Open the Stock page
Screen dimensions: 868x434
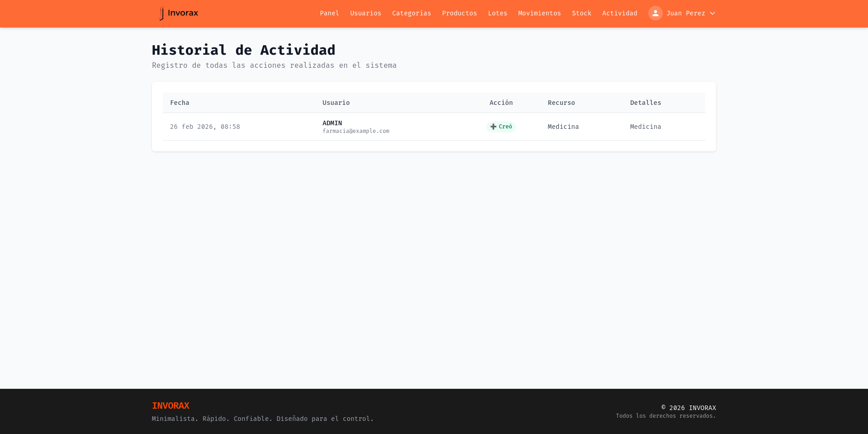click(x=581, y=13)
